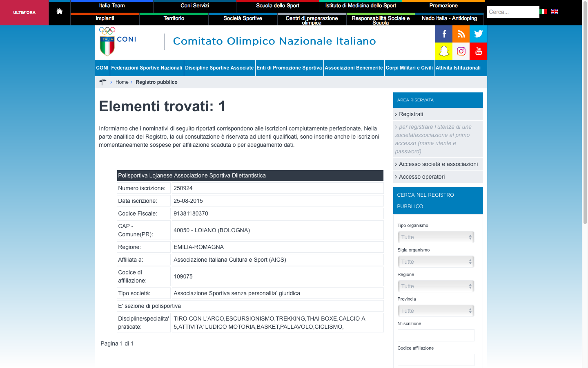Open Responsabilità Sociale e Scuola
The width and height of the screenshot is (588, 368).
coord(381,20)
